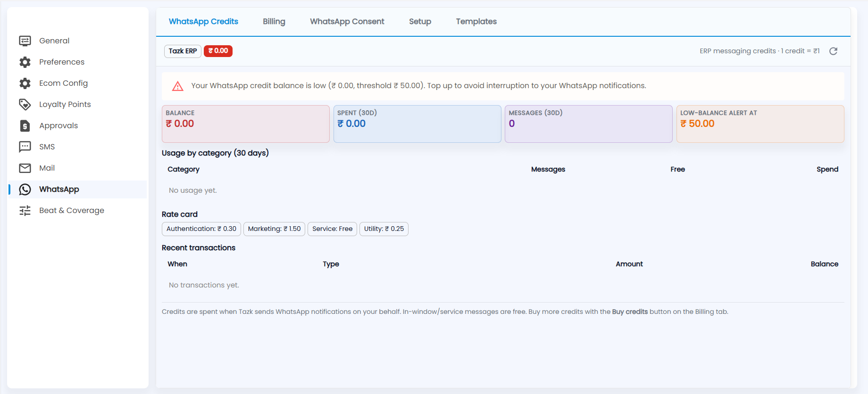Click the Type column header

pos(331,264)
